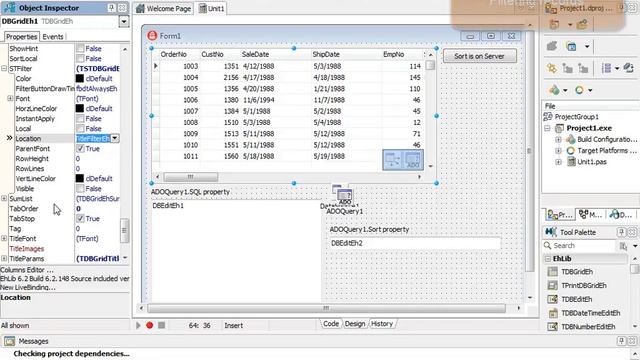
Task: Click the New LiveBinding link
Action: coord(28,287)
